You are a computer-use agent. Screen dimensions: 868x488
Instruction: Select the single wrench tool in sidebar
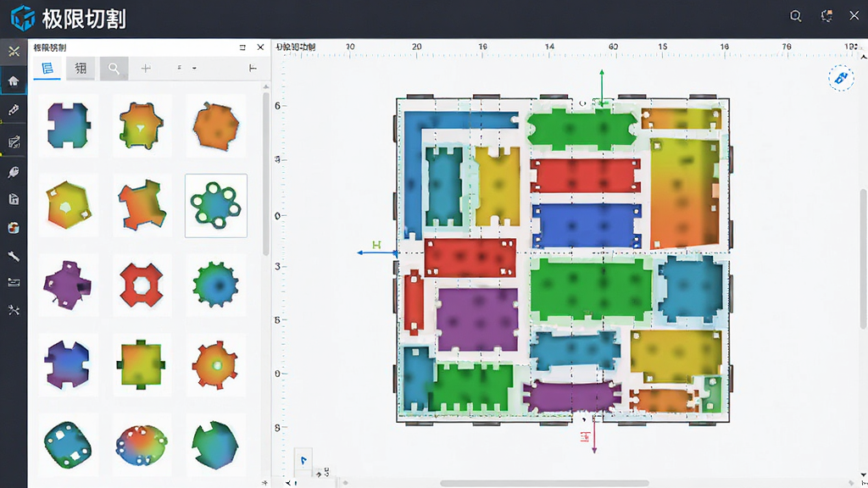click(x=14, y=256)
